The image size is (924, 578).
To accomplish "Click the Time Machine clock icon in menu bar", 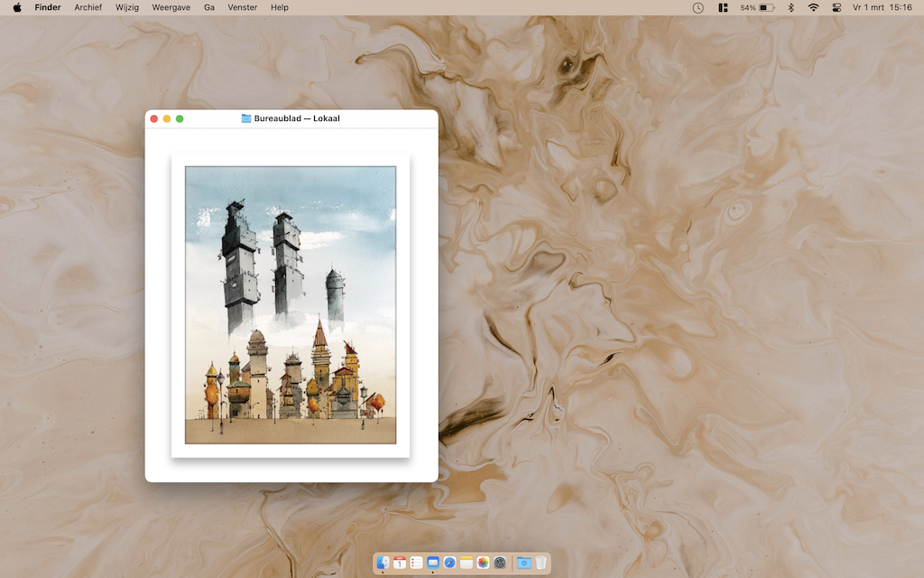I will click(x=698, y=7).
